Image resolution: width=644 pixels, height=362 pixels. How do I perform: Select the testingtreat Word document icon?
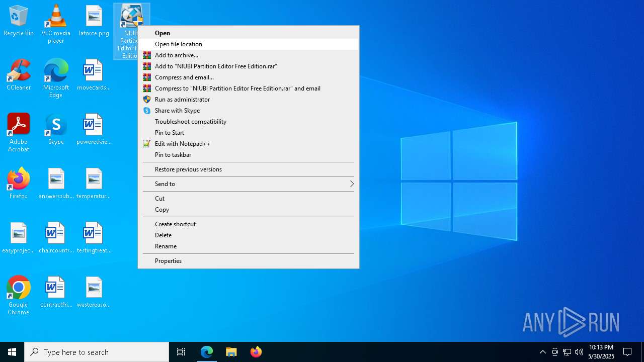point(94,238)
